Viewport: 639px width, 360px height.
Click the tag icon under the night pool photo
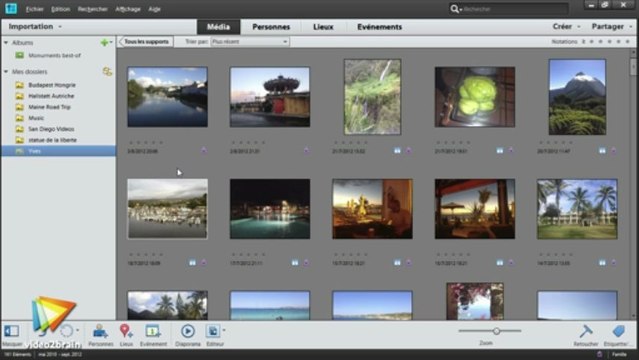click(306, 263)
